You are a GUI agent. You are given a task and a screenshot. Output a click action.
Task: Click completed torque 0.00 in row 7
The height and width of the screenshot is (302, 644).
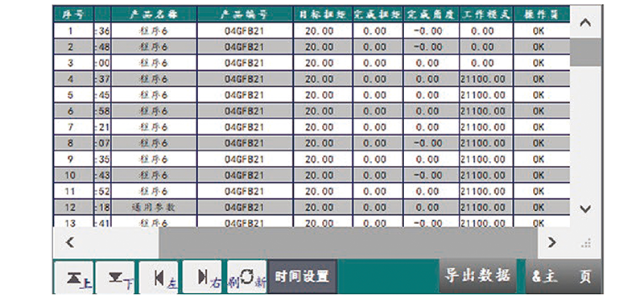378,127
